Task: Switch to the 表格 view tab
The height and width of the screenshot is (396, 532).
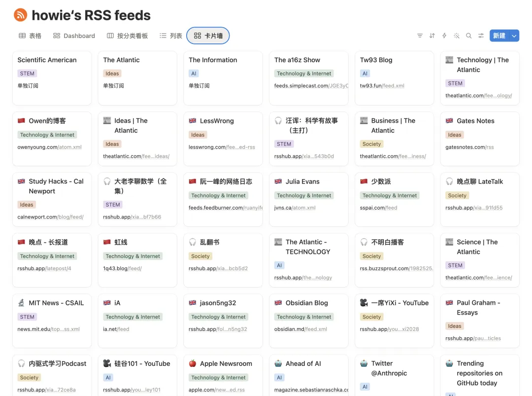Action: [30, 36]
